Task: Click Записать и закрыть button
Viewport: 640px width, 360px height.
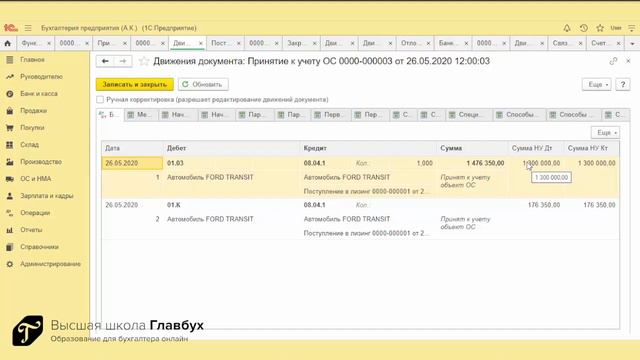Action: (135, 84)
